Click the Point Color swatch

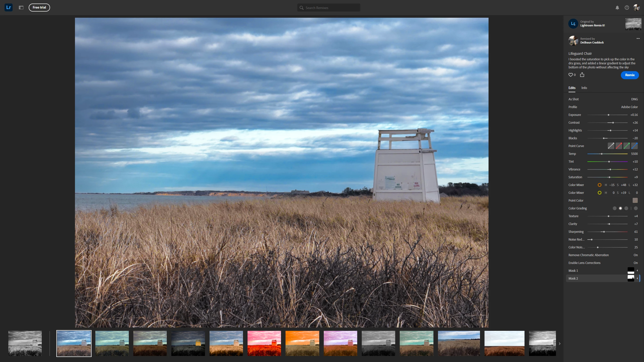coord(635,200)
